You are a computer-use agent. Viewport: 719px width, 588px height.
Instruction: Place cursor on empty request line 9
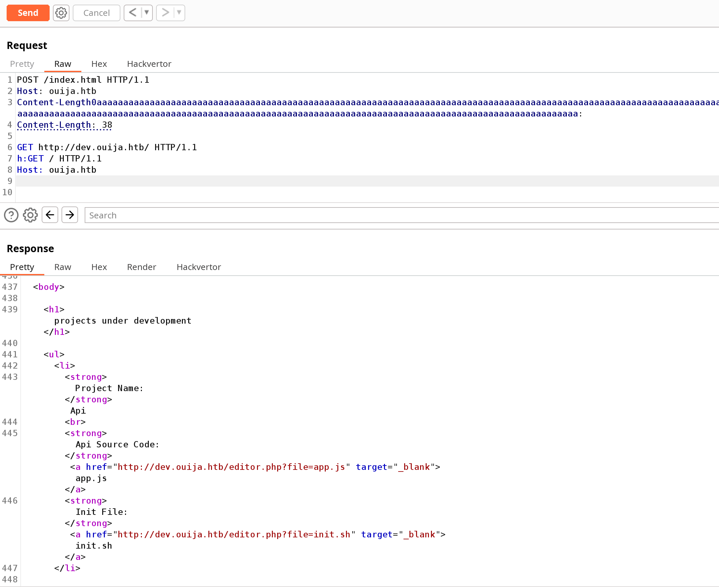[367, 181]
